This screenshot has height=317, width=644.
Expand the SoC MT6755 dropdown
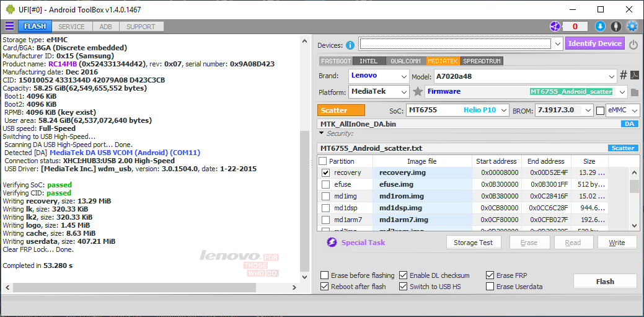tap(457, 110)
